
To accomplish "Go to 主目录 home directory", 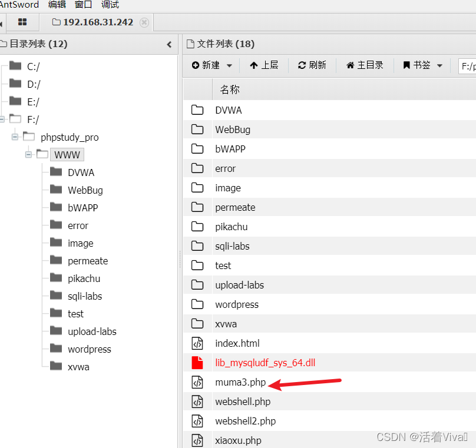I will pos(365,65).
